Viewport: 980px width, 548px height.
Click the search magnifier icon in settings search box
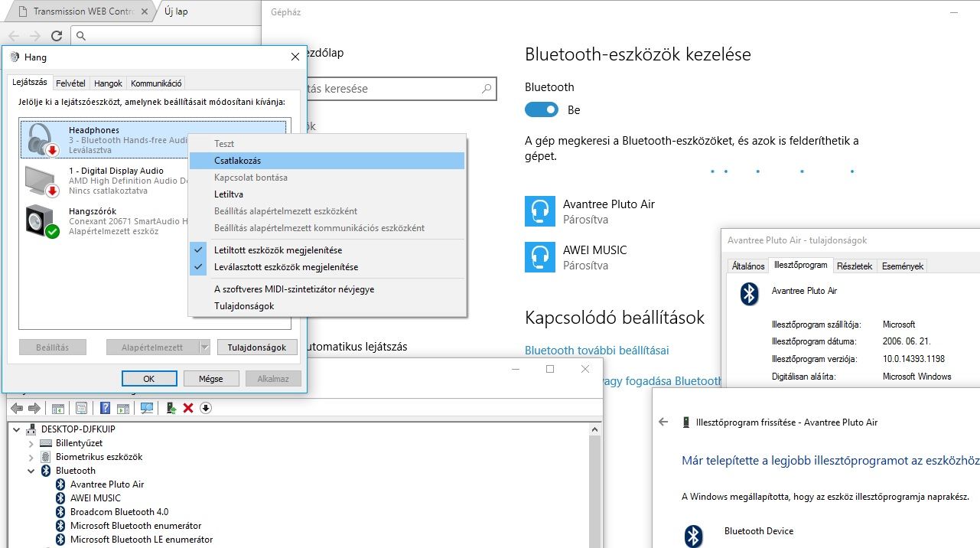487,89
